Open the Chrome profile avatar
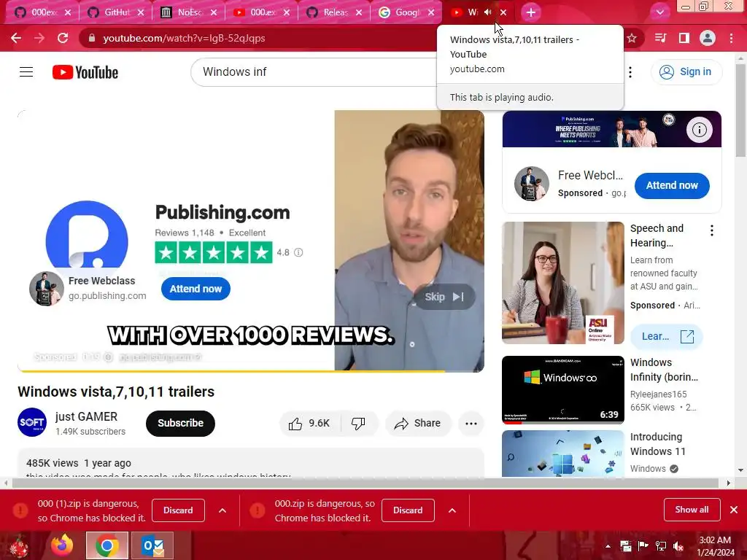Image resolution: width=747 pixels, height=560 pixels. (x=708, y=38)
